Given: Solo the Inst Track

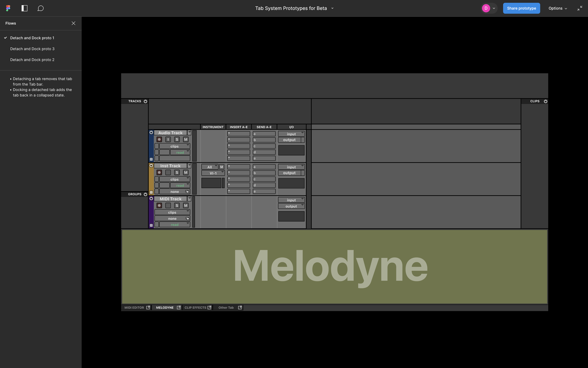Looking at the screenshot, I should tap(177, 173).
